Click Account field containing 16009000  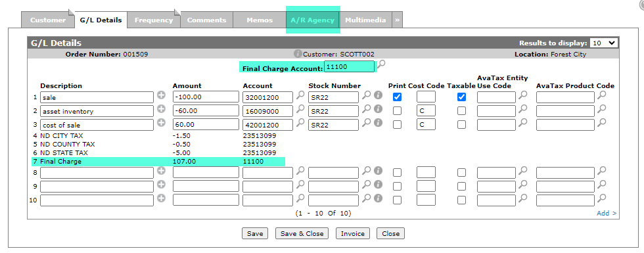(268, 111)
